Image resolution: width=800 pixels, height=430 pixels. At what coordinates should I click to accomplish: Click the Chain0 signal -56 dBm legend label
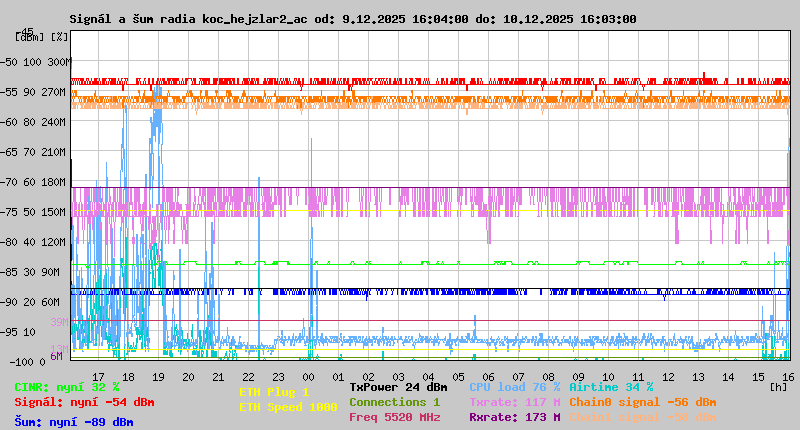[642, 402]
